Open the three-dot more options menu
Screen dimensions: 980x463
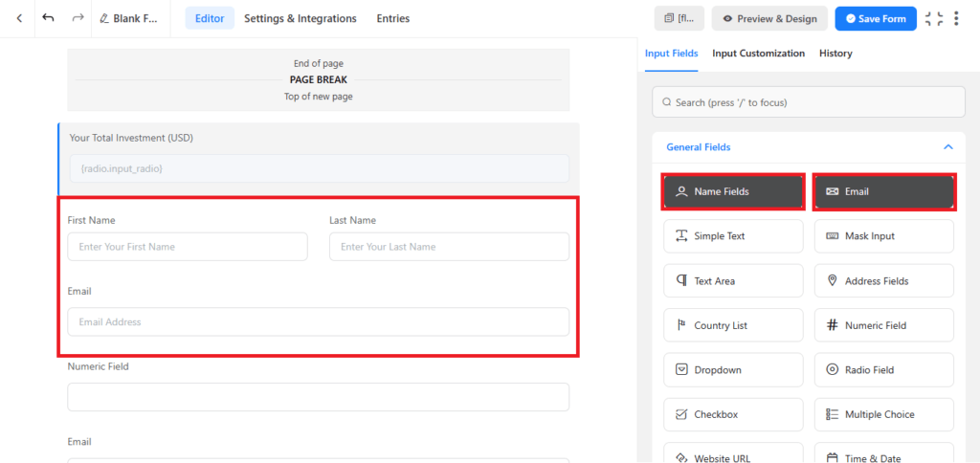coord(956,19)
